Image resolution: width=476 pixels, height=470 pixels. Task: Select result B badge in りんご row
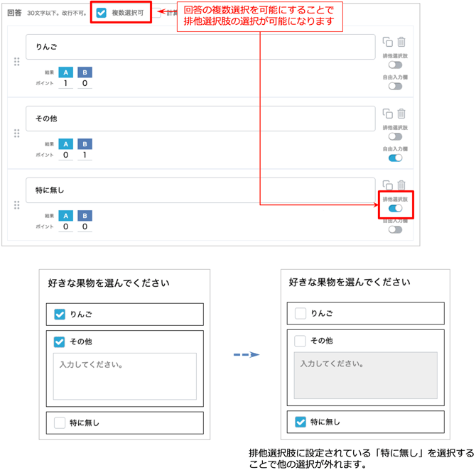(x=85, y=72)
